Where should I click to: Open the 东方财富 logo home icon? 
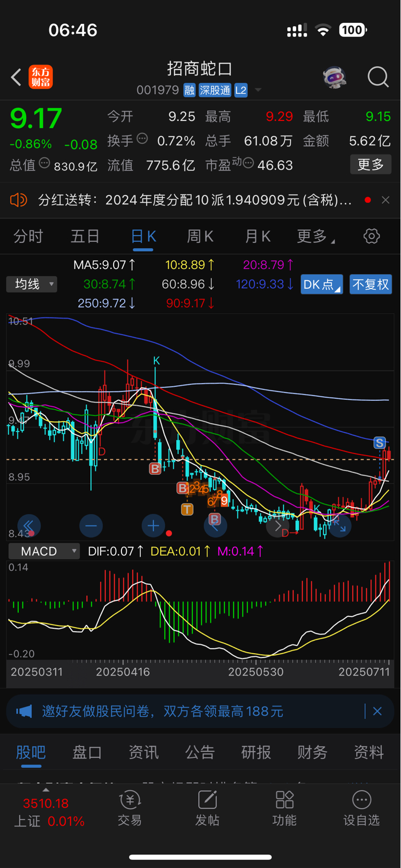tap(41, 77)
